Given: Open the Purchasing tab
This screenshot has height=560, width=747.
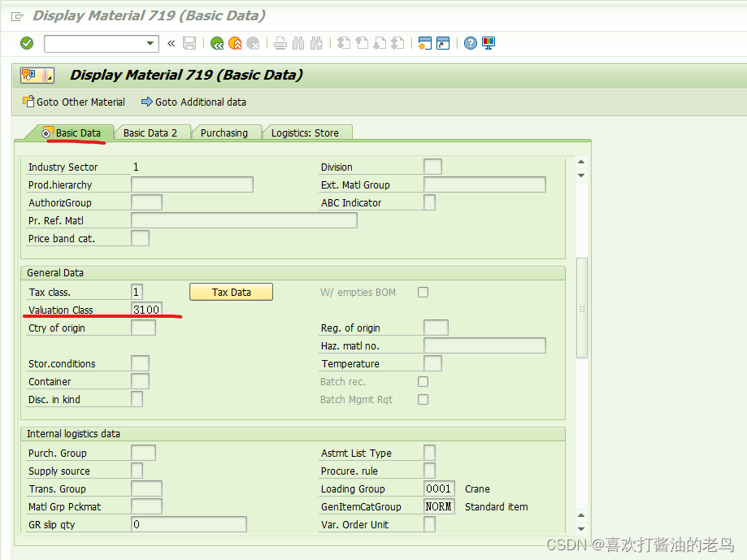Looking at the screenshot, I should pyautogui.click(x=224, y=132).
